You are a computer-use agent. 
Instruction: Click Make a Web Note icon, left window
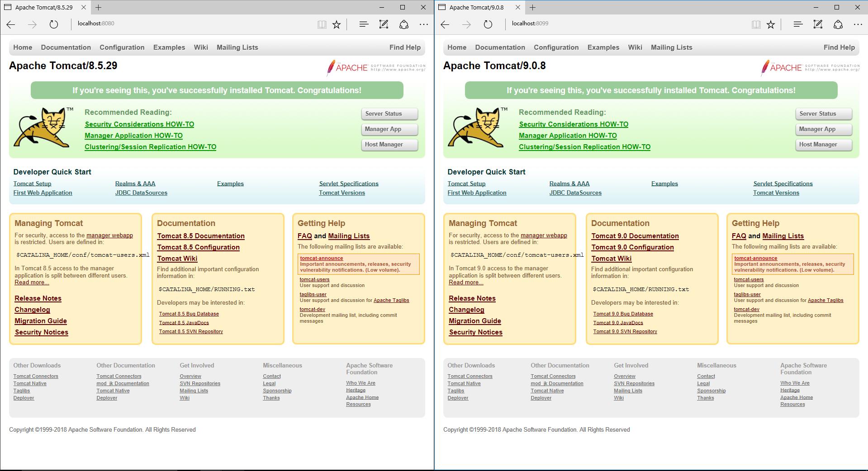[384, 24]
